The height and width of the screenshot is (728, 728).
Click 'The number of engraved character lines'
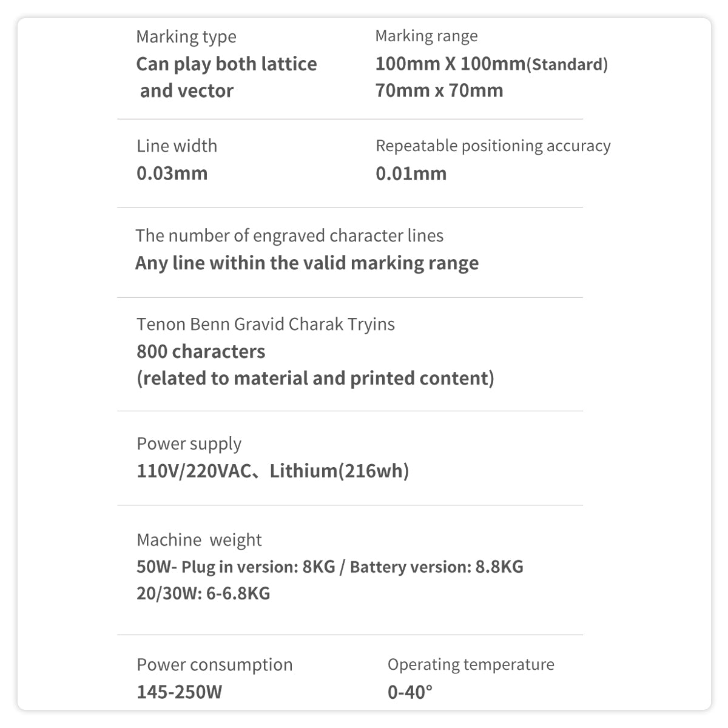tap(289, 236)
